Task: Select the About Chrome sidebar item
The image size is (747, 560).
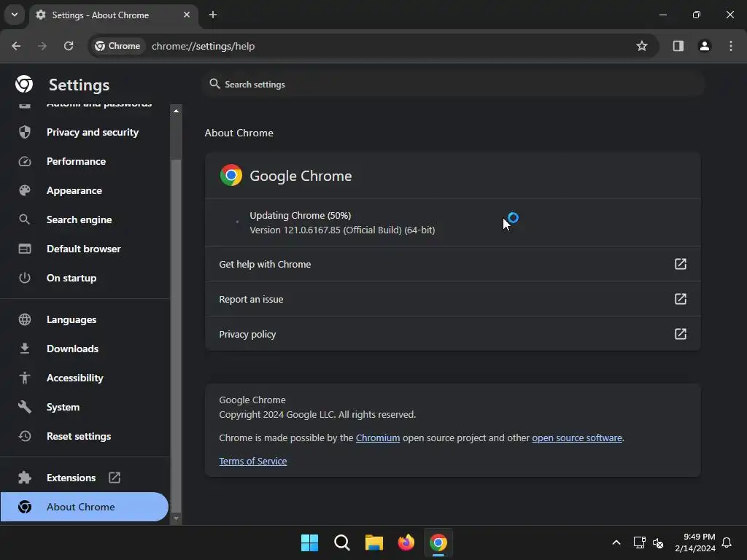Action: pyautogui.click(x=85, y=507)
